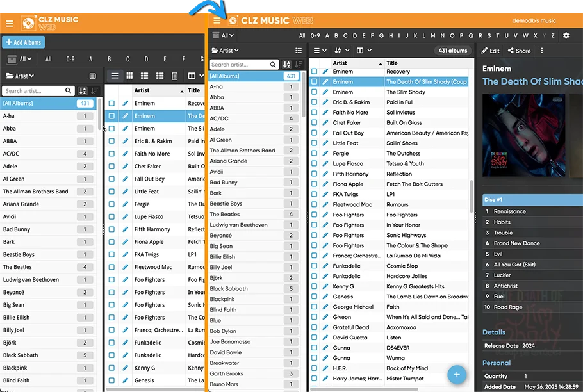Check Lupe Fiasco checkbox in old layout
Viewport: 583px width, 392px height.
click(111, 216)
